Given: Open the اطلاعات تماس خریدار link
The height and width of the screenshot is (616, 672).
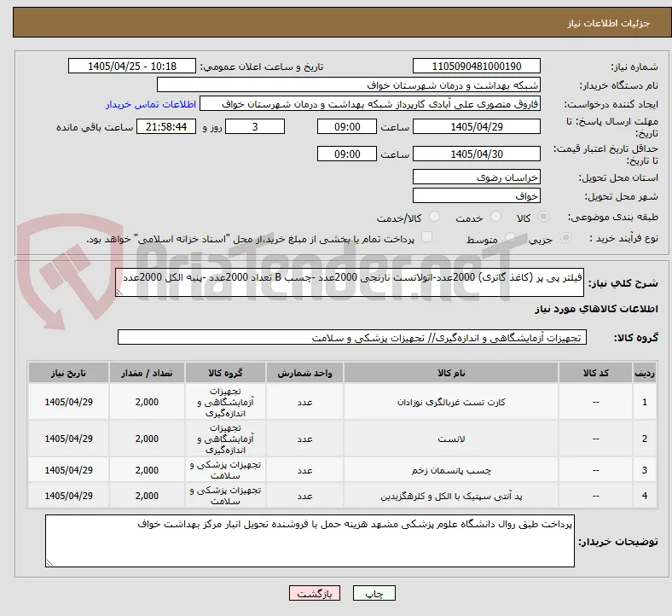Looking at the screenshot, I should click(x=151, y=104).
